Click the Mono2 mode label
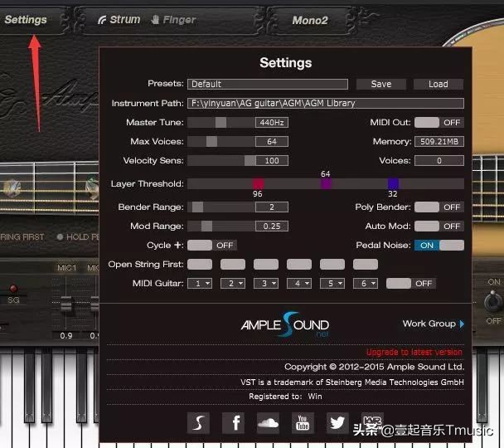Screen dimensions: 504x448 310,20
